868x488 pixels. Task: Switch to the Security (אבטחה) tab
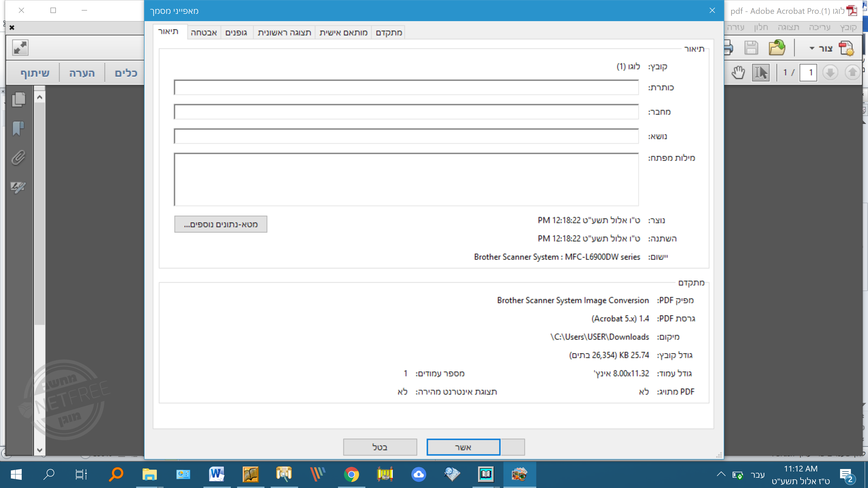coord(203,33)
